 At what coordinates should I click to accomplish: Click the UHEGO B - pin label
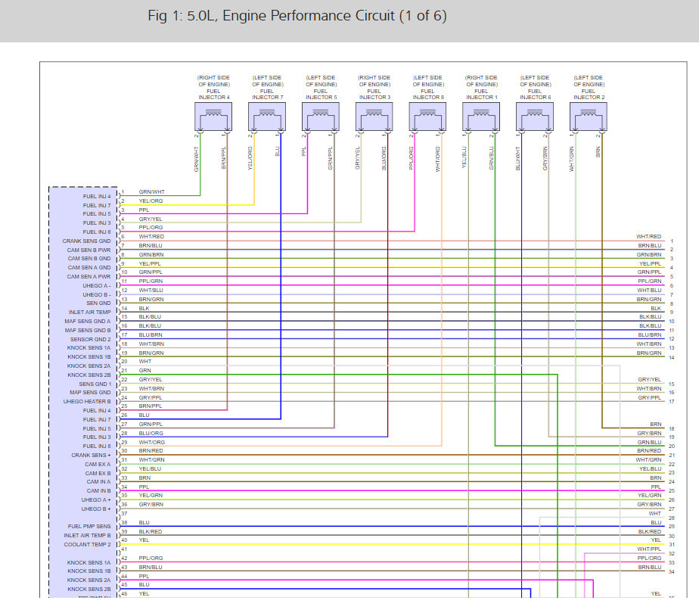tap(96, 295)
